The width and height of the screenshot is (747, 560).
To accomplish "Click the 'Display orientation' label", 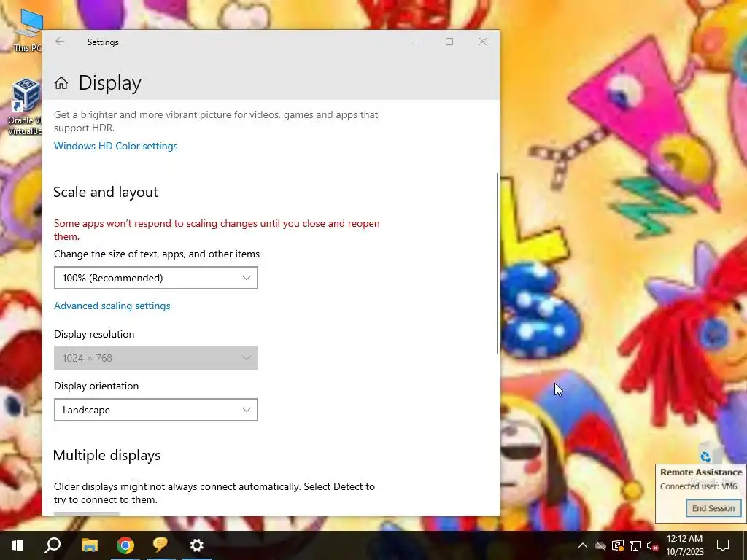I will tap(96, 386).
